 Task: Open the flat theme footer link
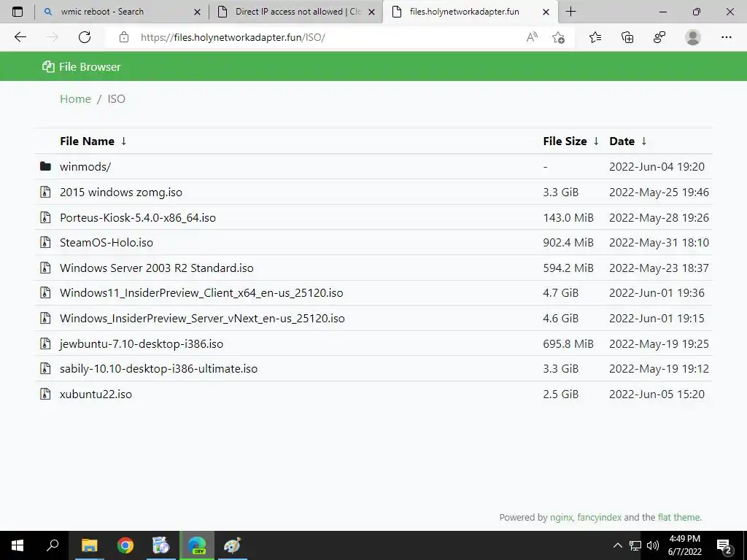pyautogui.click(x=679, y=517)
